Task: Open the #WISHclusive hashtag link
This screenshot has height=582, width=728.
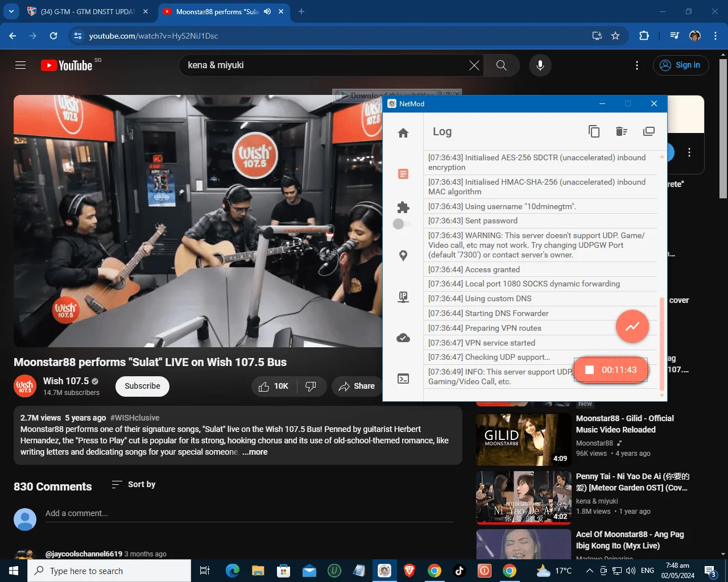Action: pos(135,418)
